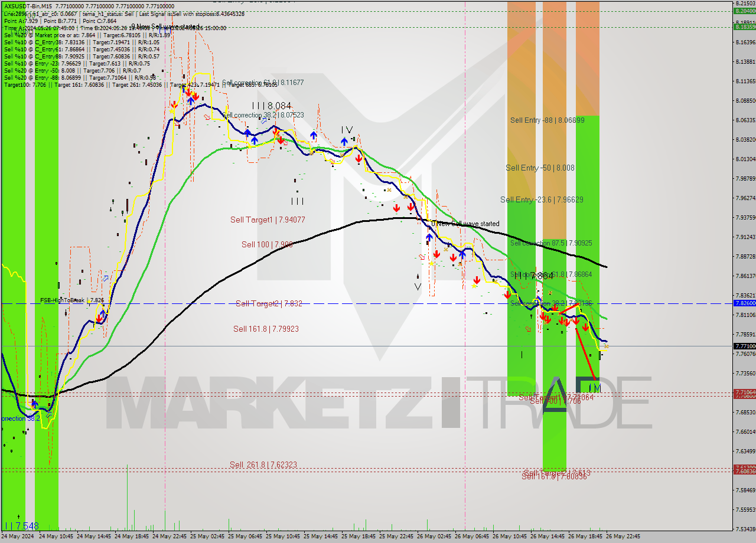
Task: Click the '26 May 06:45' time axis label
Action: click(x=472, y=537)
